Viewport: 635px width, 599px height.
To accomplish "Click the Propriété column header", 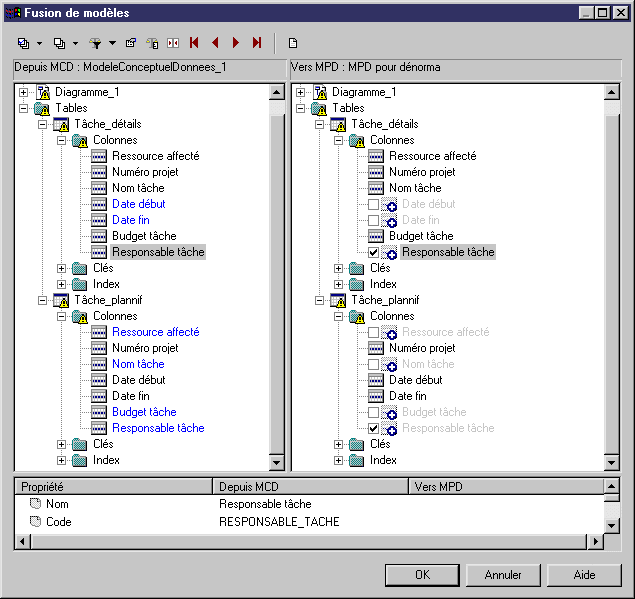I will pyautogui.click(x=113, y=486).
